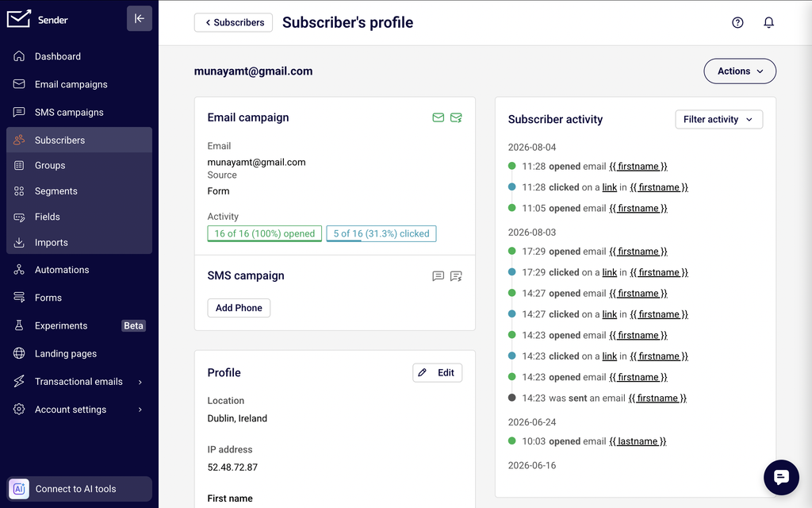812x508 pixels.
Task: Click the Account settings gear icon
Action: pos(19,410)
